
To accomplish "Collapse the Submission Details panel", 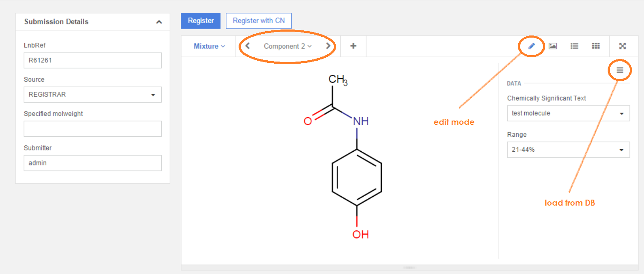I will coord(159,22).
